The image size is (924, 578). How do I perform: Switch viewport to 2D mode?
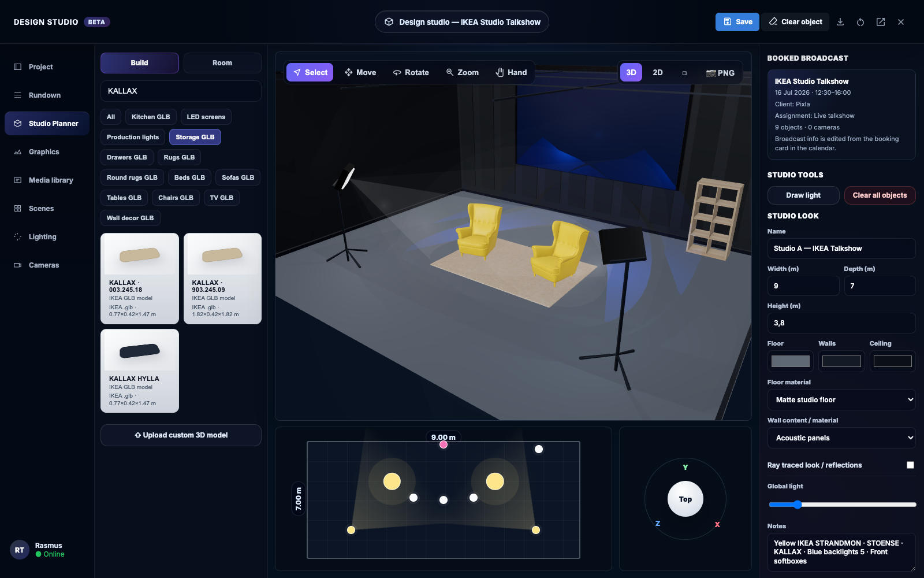coord(658,73)
